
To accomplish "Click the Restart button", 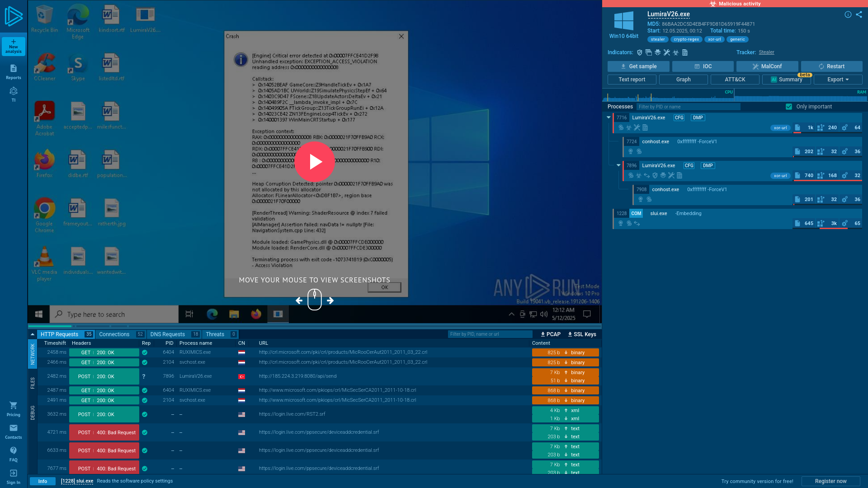I will (832, 66).
